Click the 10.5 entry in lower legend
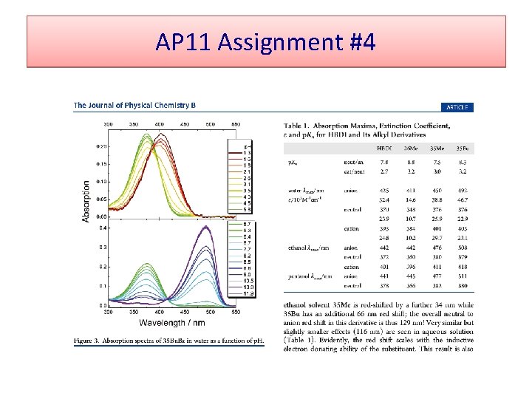This screenshot has height=399, width=532. [241, 281]
